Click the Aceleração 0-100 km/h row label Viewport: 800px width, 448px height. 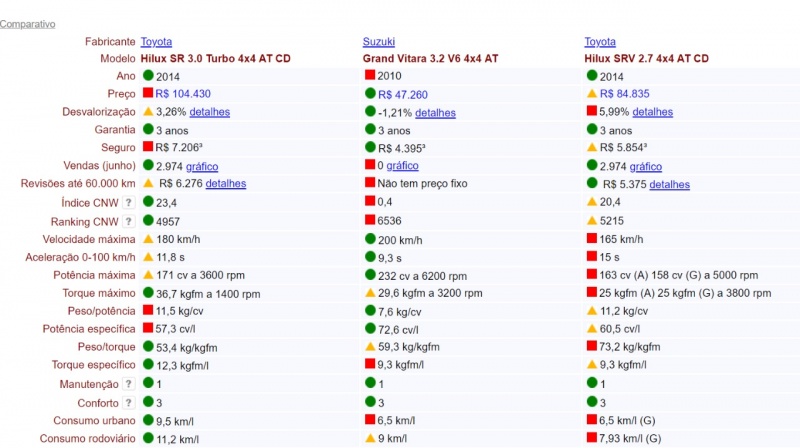80,257
